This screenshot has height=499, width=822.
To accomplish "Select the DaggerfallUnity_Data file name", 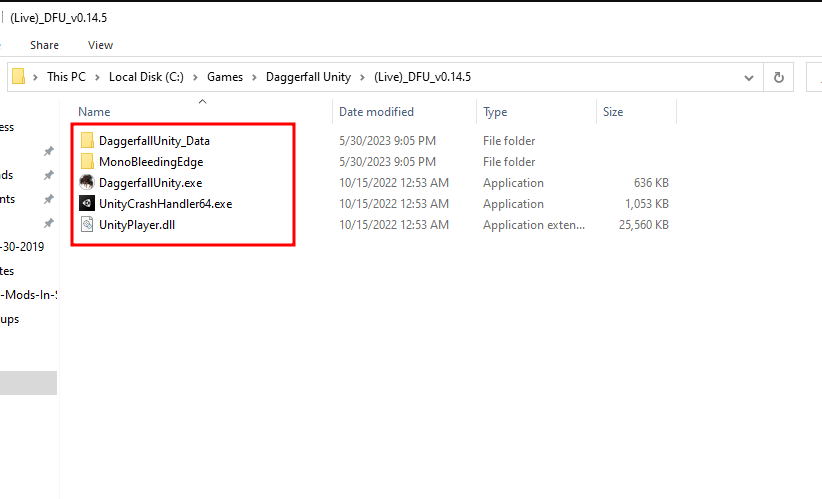I will pos(154,140).
